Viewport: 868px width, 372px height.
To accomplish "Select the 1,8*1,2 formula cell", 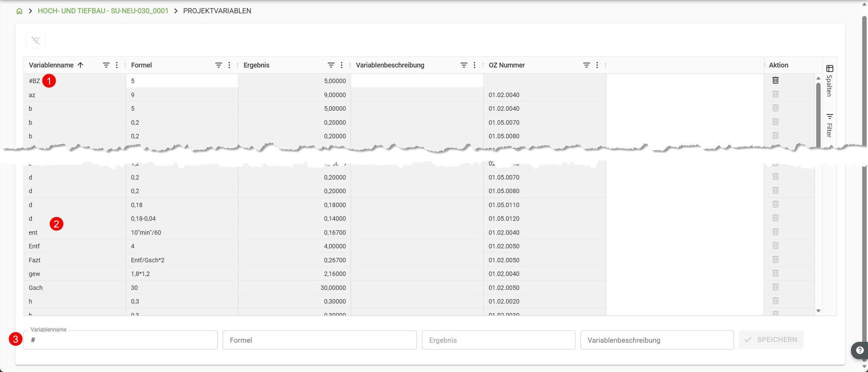I will [x=182, y=274].
